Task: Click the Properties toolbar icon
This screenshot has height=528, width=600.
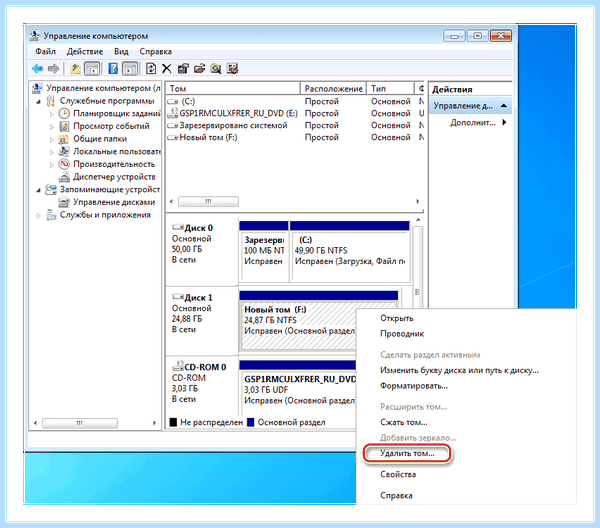Action: (183, 69)
